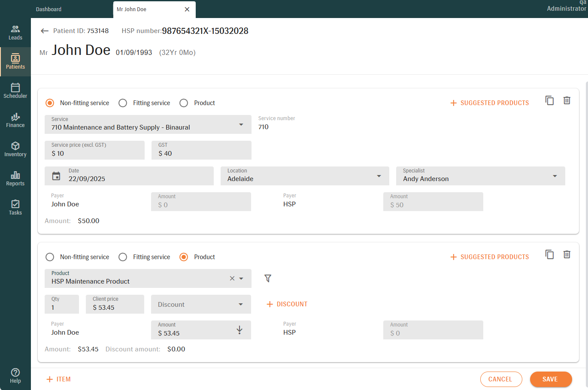Screen dimensions: 588x390
Task: Select Fitting service in first item
Action: click(123, 103)
